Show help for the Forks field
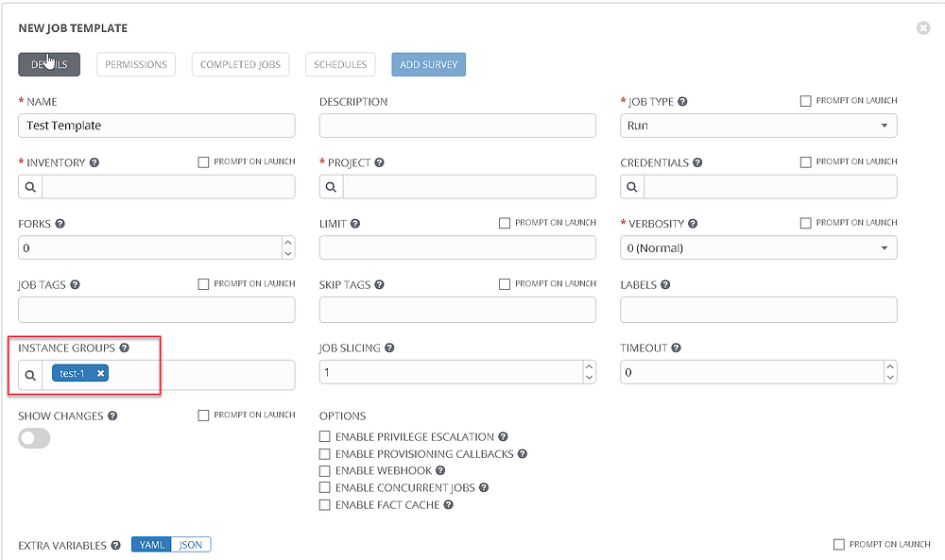This screenshot has height=560, width=945. coord(60,224)
